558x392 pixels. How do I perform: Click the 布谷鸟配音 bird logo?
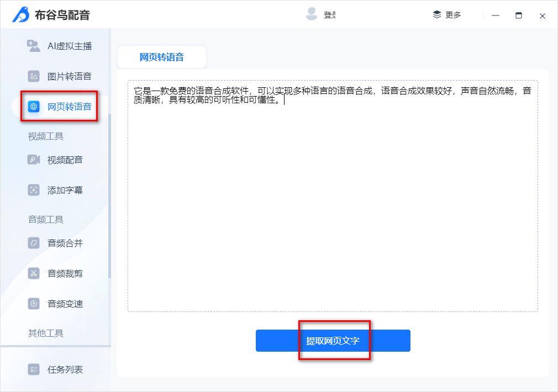point(21,15)
